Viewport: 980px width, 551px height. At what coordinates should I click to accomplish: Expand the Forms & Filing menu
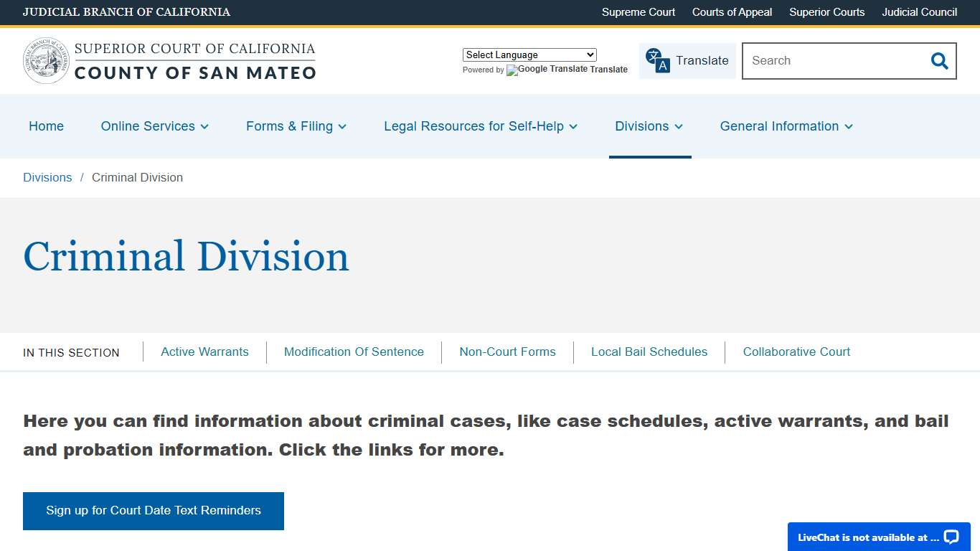point(296,126)
